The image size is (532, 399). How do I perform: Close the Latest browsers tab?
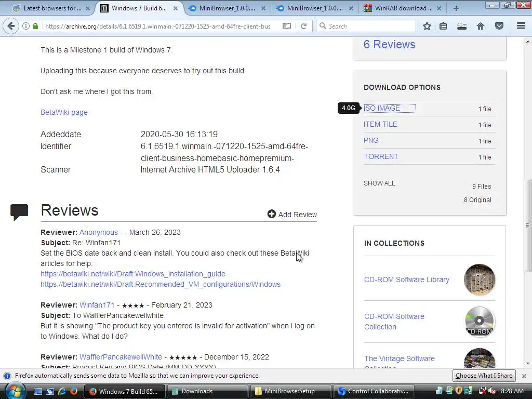pyautogui.click(x=88, y=8)
